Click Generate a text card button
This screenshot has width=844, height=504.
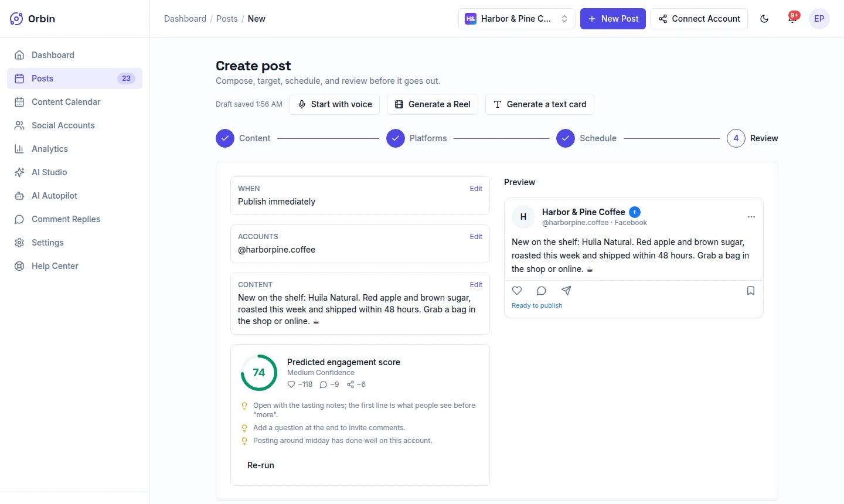[540, 104]
